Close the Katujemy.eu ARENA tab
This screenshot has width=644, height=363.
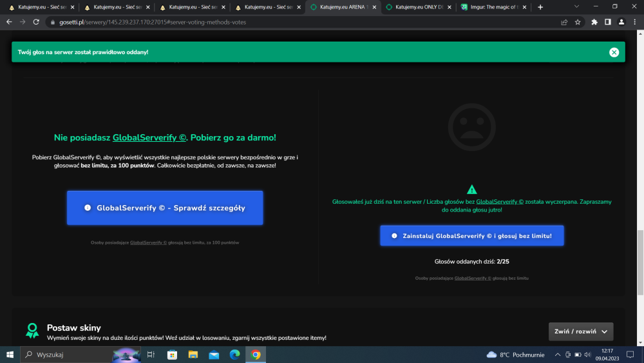pos(374,7)
